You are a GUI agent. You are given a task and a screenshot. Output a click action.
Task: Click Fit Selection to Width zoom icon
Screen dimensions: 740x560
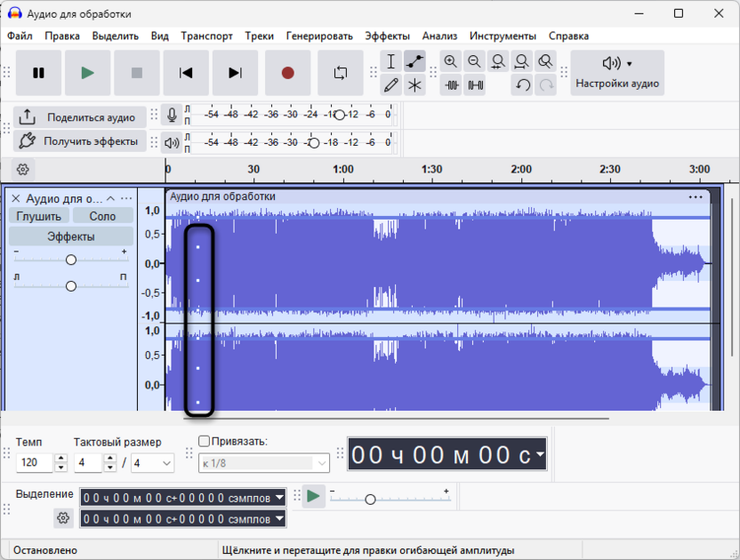click(498, 61)
